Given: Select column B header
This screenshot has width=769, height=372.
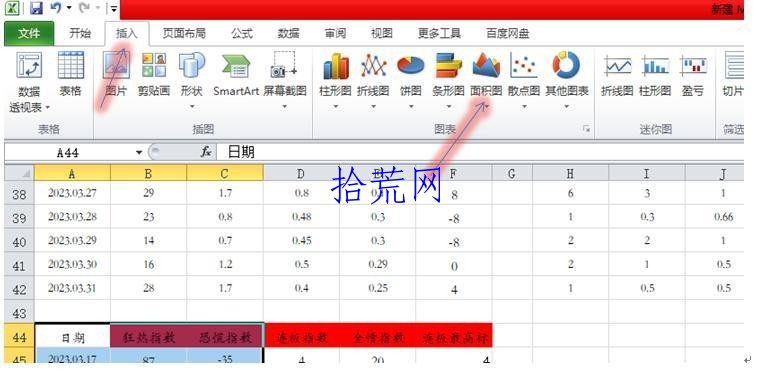Looking at the screenshot, I should 149,173.
